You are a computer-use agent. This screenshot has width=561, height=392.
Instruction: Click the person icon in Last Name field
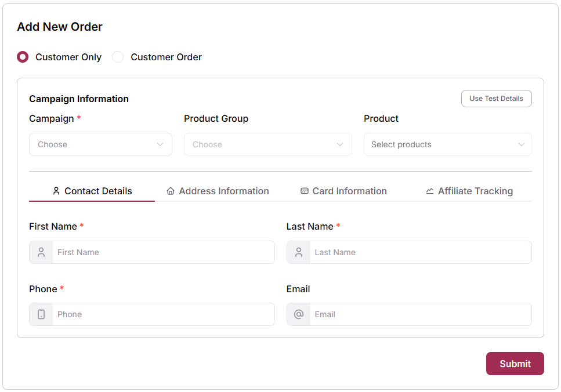pyautogui.click(x=299, y=252)
